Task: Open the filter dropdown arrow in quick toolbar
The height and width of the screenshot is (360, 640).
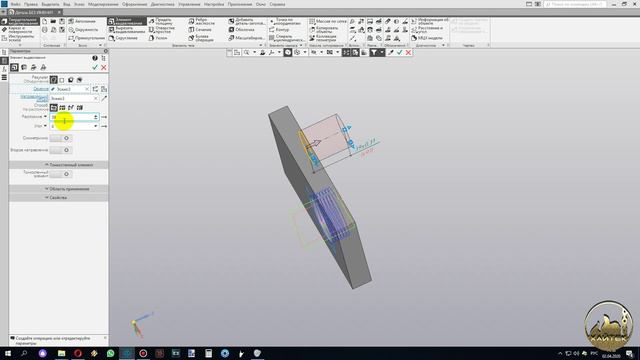Action: tap(382, 52)
